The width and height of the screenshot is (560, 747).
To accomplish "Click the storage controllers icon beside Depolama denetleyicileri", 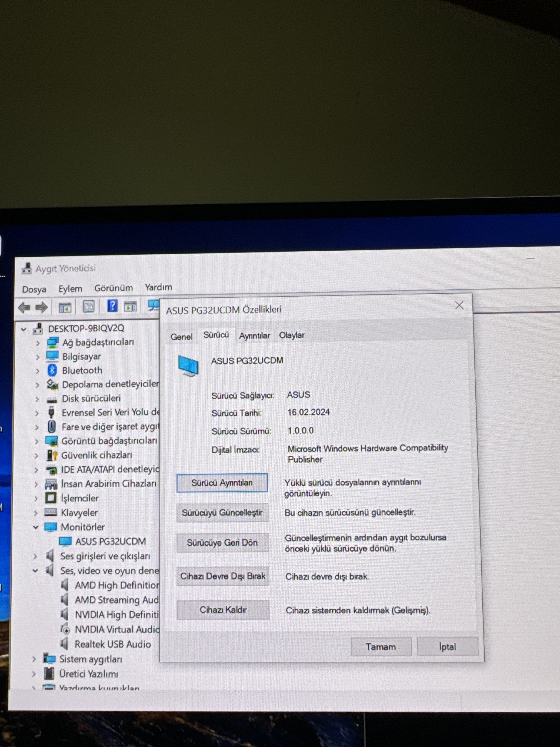I will (52, 384).
